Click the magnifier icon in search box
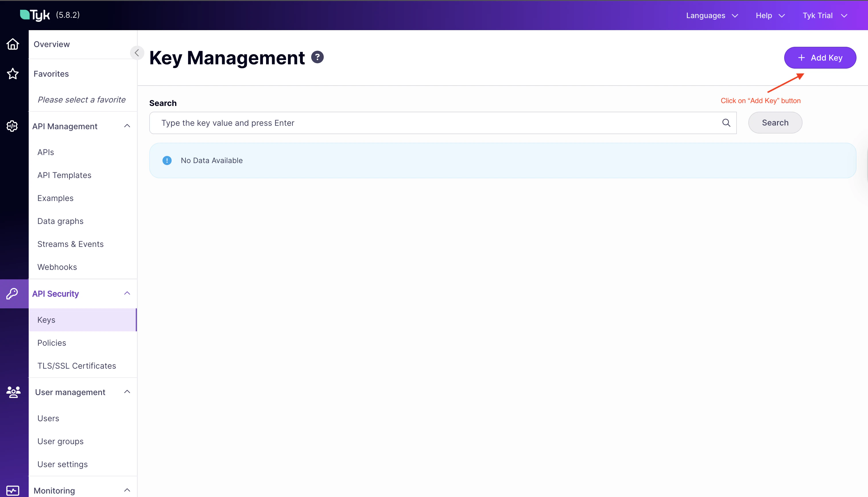 (726, 123)
